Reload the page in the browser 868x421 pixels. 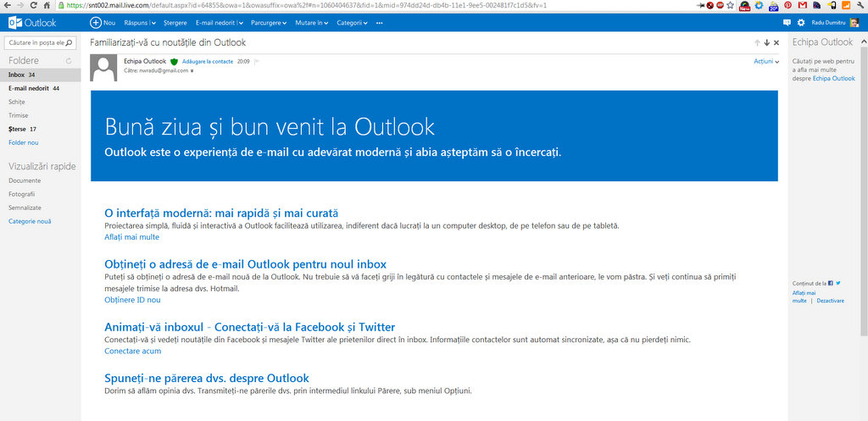(x=34, y=5)
